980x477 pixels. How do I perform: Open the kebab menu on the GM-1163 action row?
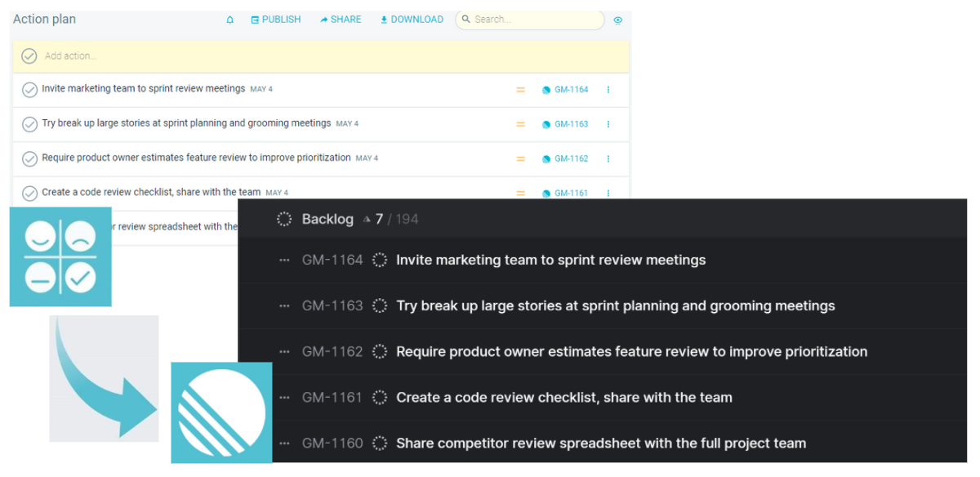pyautogui.click(x=608, y=124)
